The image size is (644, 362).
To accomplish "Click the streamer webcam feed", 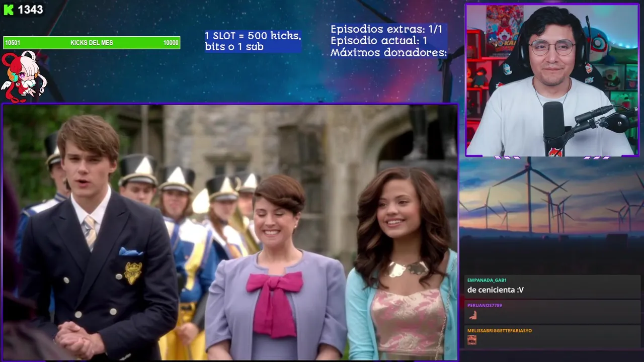I will (x=552, y=80).
